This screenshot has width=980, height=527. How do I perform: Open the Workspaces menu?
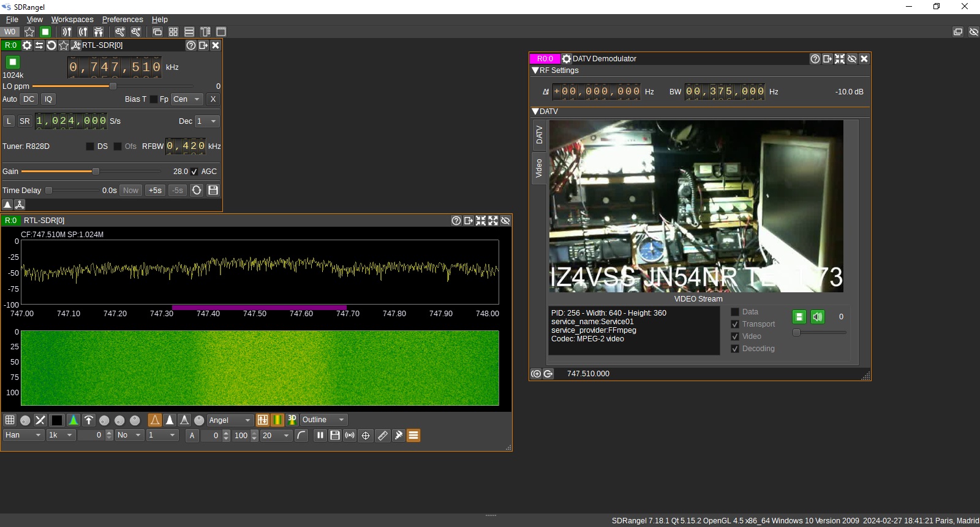(72, 20)
